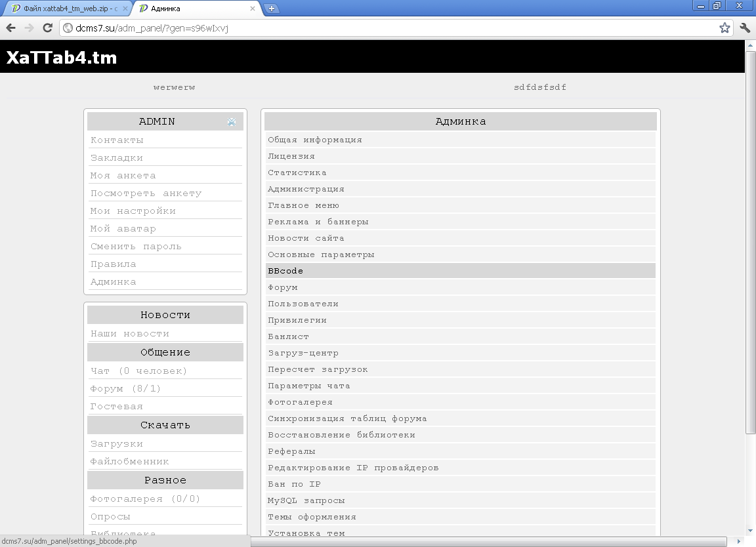Open the wrench settings menu

745,28
